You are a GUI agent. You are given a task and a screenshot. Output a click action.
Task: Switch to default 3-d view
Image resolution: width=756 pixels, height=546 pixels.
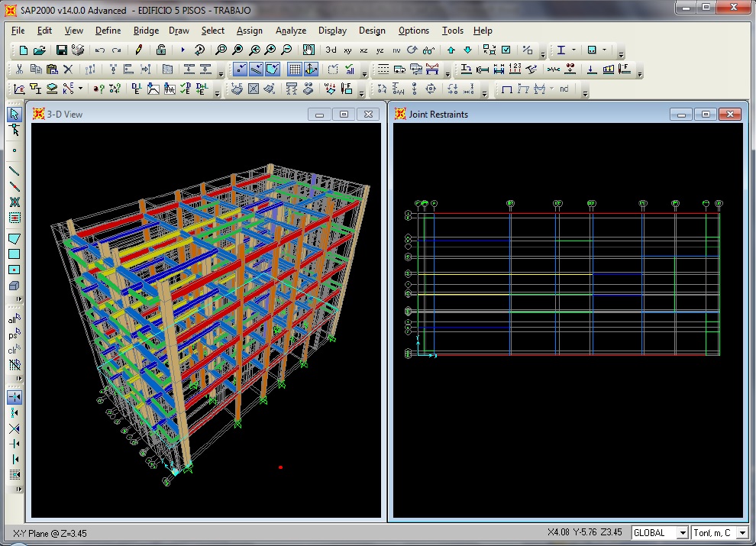coord(331,50)
